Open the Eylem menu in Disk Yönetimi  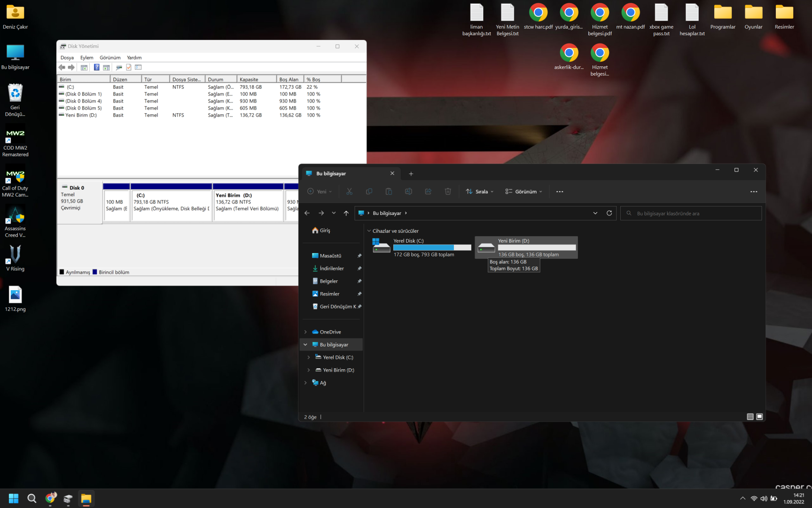86,57
